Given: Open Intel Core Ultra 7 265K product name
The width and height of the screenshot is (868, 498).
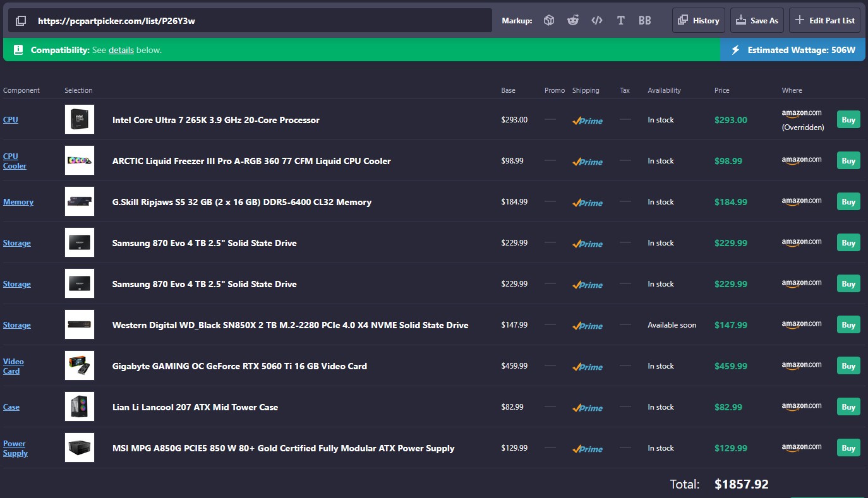Looking at the screenshot, I should (216, 120).
